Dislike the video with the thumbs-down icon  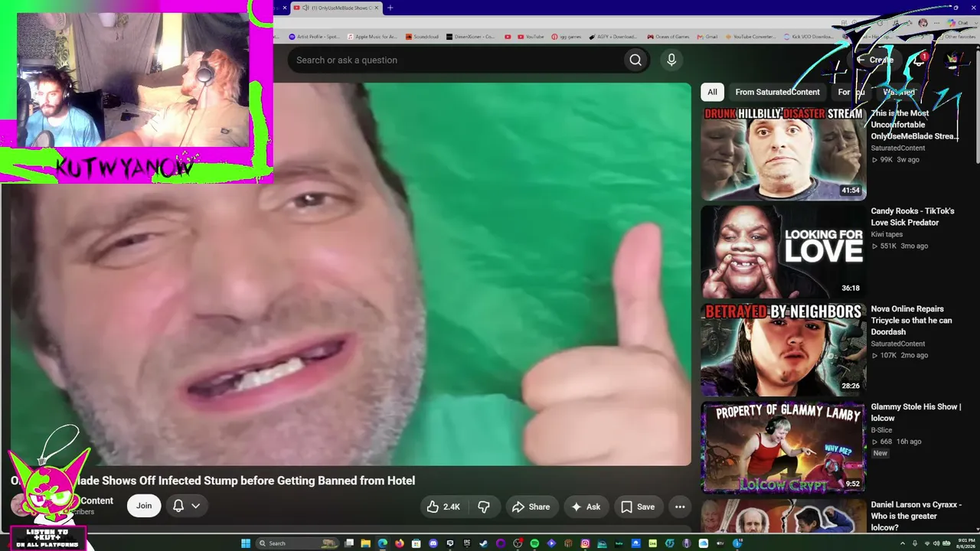point(484,507)
